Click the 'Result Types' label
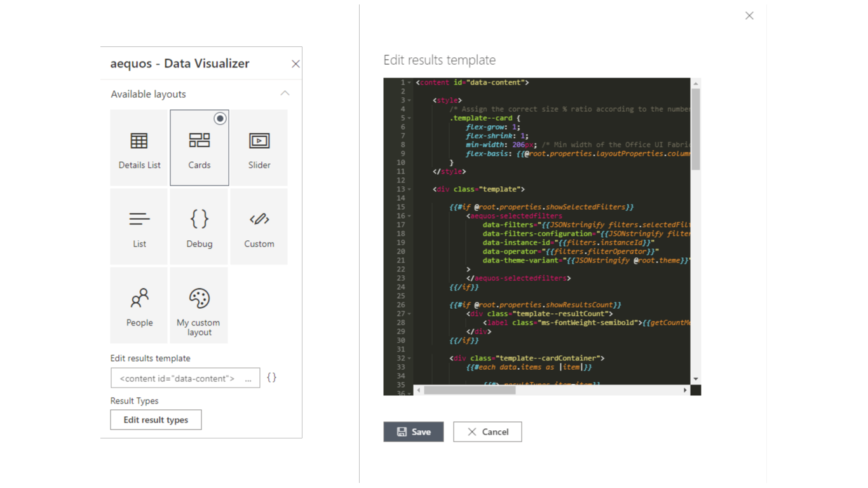Screen dimensions: 868x488 (135, 401)
